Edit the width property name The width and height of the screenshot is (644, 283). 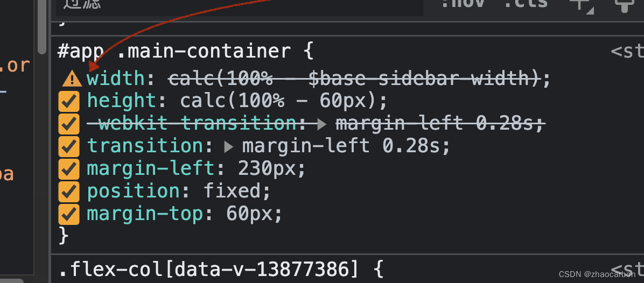coord(116,79)
